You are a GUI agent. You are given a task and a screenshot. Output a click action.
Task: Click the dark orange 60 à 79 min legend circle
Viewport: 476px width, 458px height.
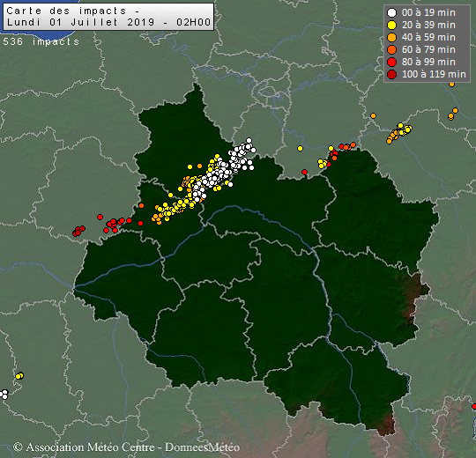[x=392, y=49]
